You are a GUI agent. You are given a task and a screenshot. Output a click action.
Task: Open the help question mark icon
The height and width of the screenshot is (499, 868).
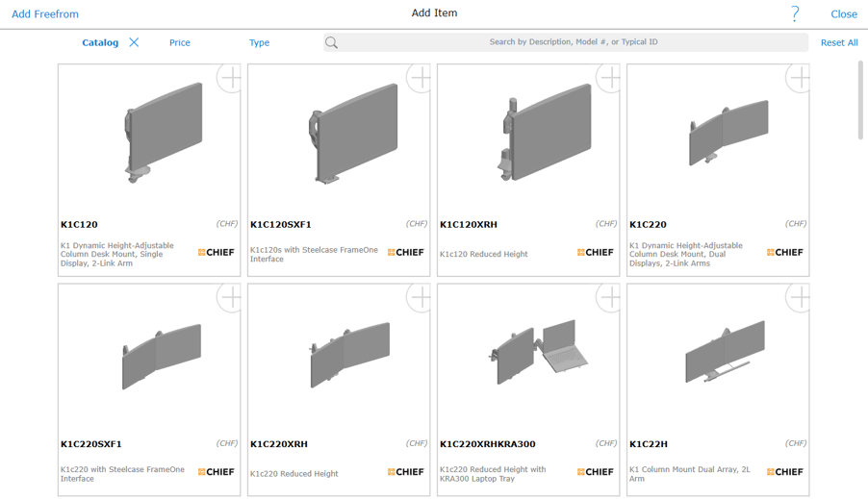click(795, 13)
